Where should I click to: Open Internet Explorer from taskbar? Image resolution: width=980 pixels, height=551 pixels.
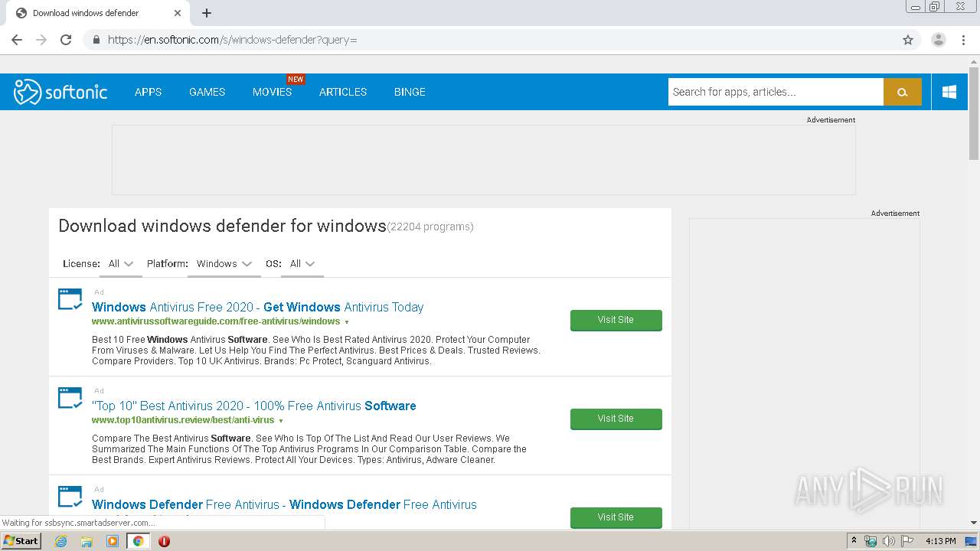60,541
